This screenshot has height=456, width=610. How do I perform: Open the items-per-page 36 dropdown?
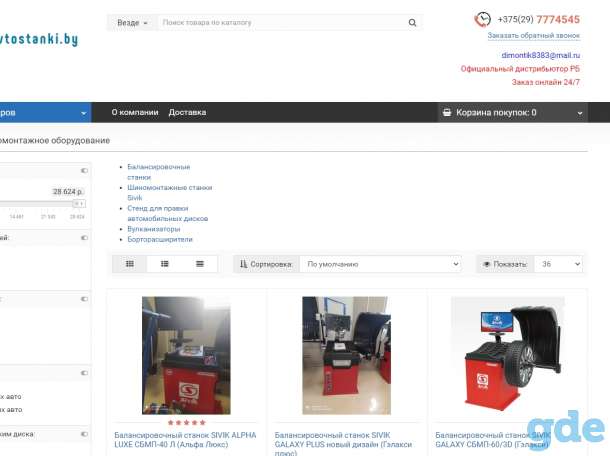(558, 264)
